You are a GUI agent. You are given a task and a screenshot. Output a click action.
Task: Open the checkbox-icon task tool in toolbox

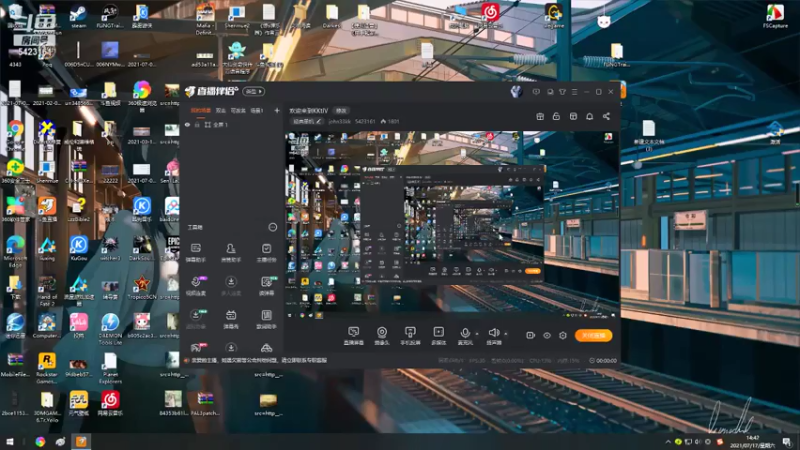(266, 252)
